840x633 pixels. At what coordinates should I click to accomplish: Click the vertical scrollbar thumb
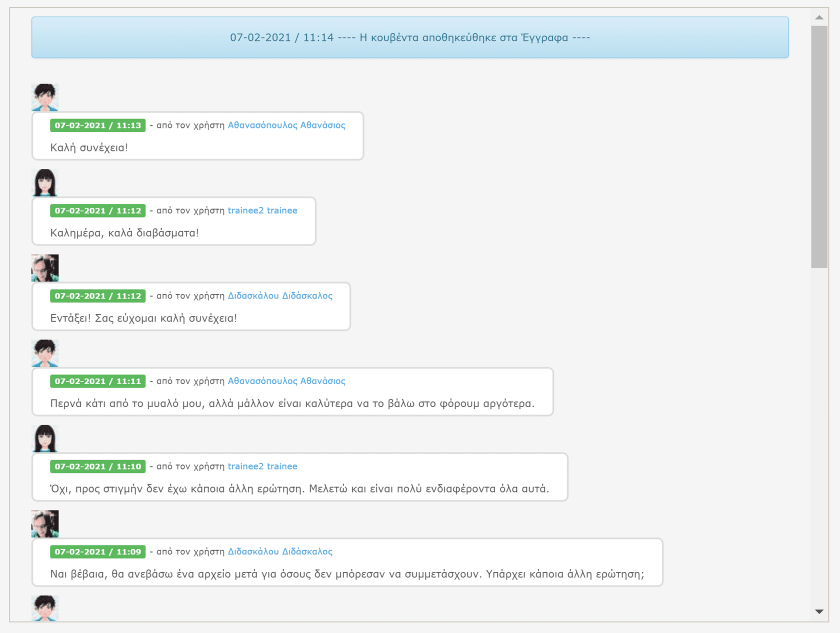coord(819,147)
